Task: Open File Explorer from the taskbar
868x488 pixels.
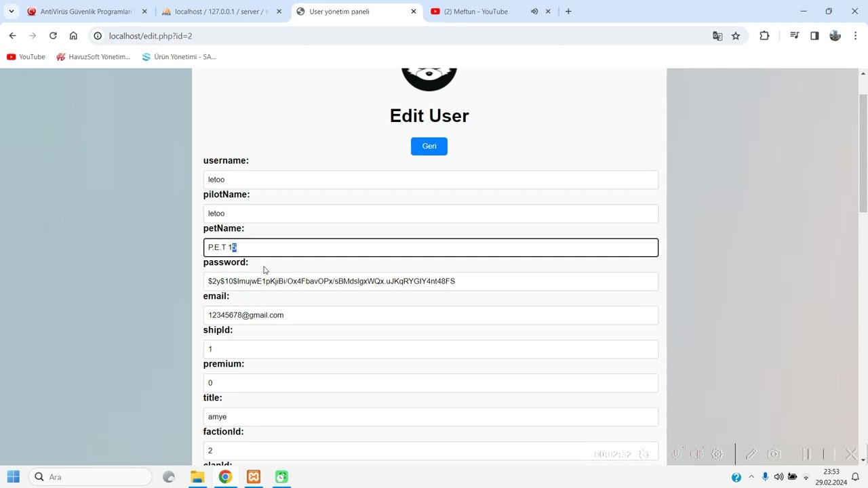Action: [197, 477]
